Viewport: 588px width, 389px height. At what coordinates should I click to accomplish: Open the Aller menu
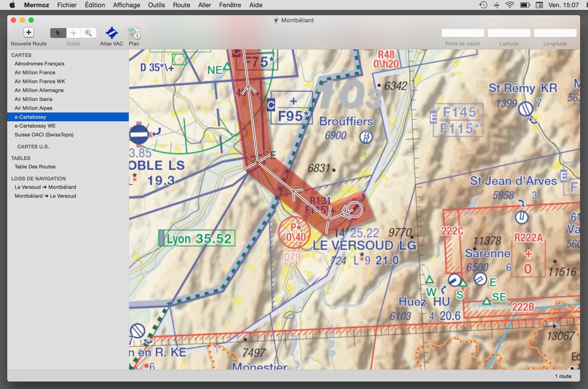pyautogui.click(x=205, y=5)
